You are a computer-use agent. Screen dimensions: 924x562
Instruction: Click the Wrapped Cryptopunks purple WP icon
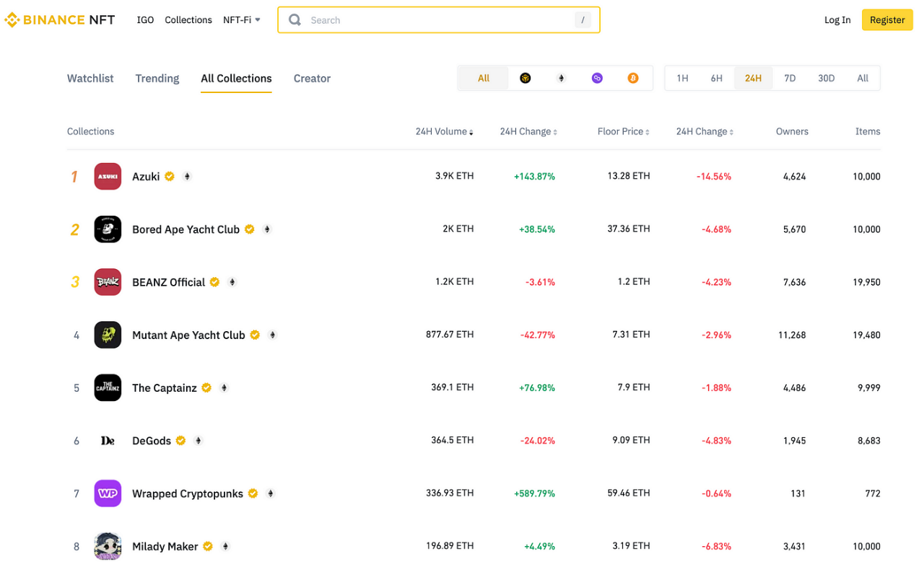pos(108,493)
